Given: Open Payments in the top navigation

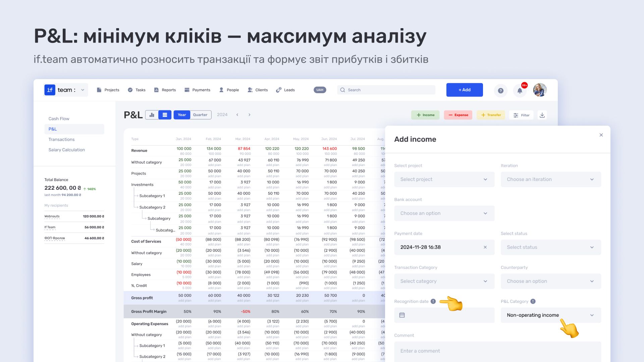Looking at the screenshot, I should click(x=197, y=90).
